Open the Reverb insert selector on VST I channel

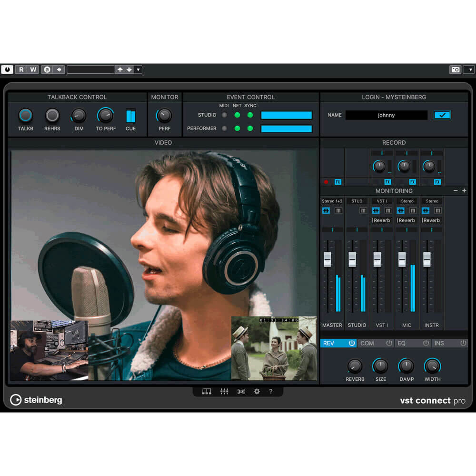(x=382, y=220)
